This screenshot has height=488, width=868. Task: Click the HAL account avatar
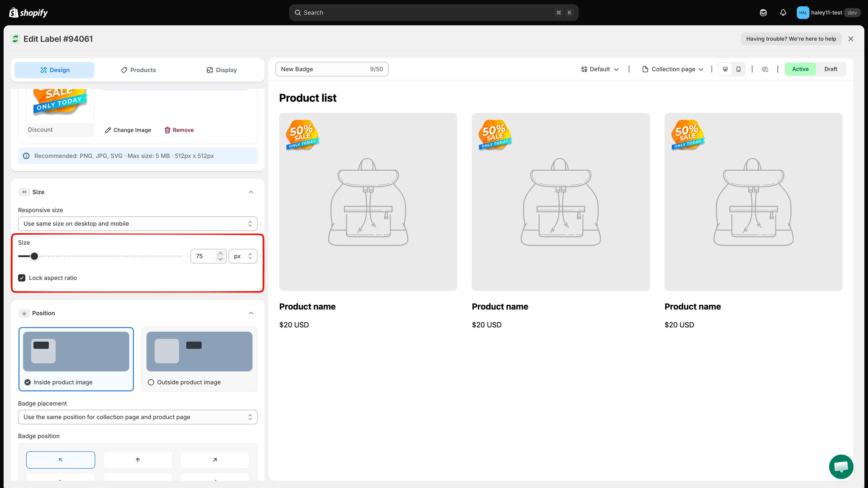point(803,12)
